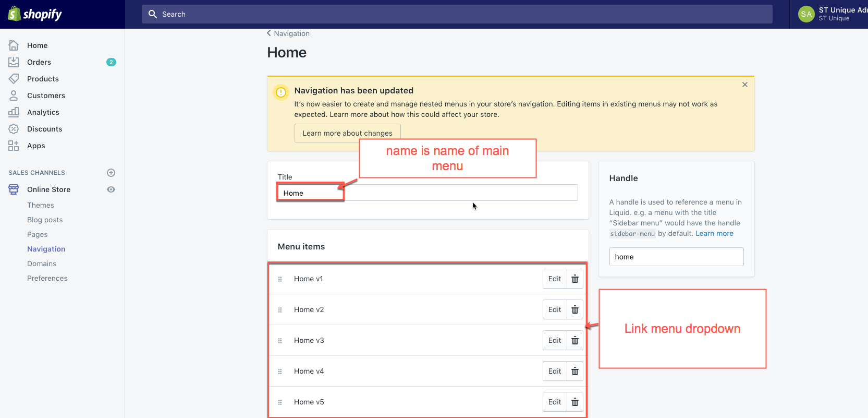Click the Online Store storefront icon
Viewport: 868px width, 418px height.
pyautogui.click(x=14, y=189)
